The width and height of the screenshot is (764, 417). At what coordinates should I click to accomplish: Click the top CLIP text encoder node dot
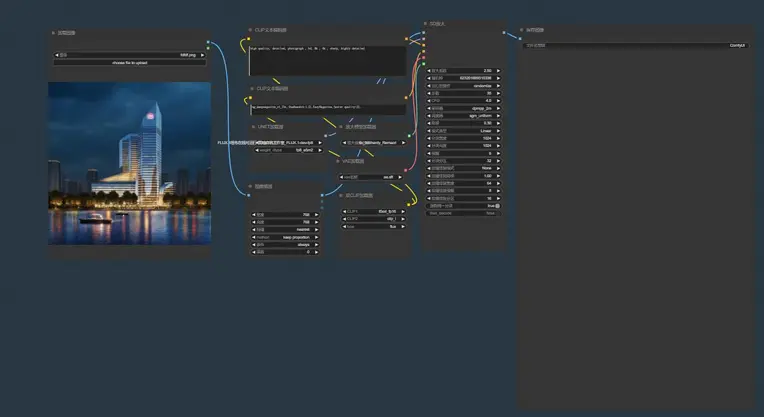coord(252,31)
